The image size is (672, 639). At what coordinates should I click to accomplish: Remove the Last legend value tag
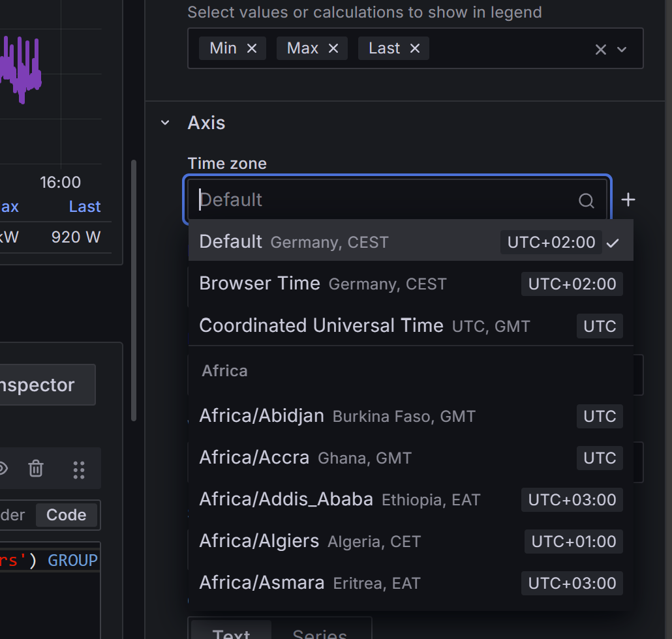[415, 49]
